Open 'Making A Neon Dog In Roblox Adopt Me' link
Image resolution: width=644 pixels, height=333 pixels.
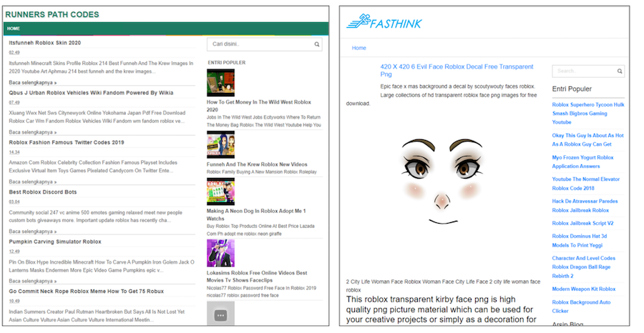[256, 214]
